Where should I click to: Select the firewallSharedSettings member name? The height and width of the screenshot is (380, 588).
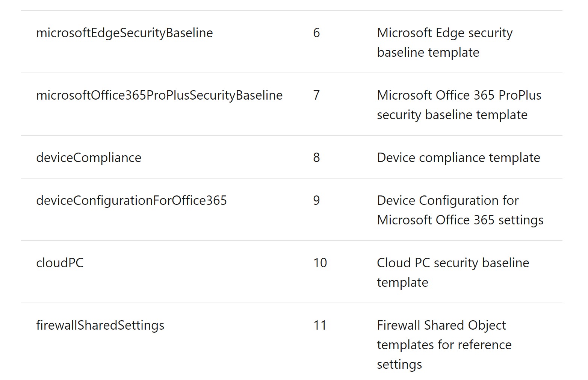coord(100,325)
